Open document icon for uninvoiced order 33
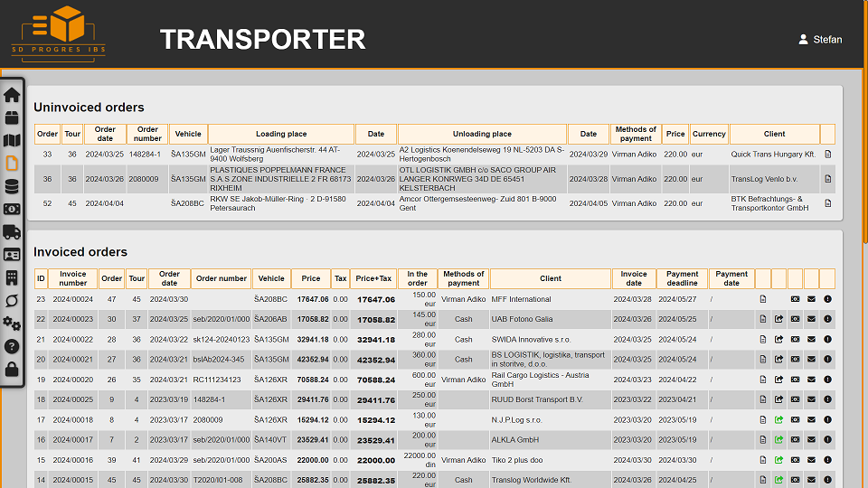Viewport: 868px width, 488px height. tap(827, 155)
